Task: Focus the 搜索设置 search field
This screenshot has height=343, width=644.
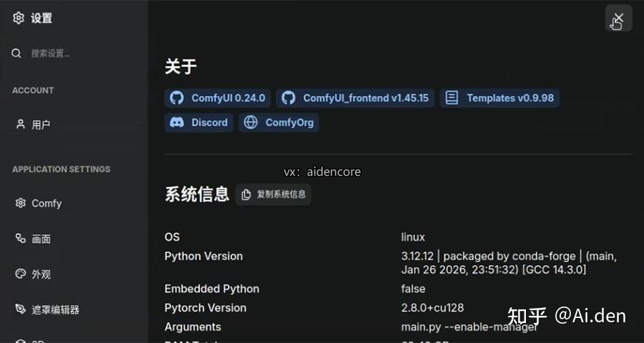Action: [x=74, y=54]
